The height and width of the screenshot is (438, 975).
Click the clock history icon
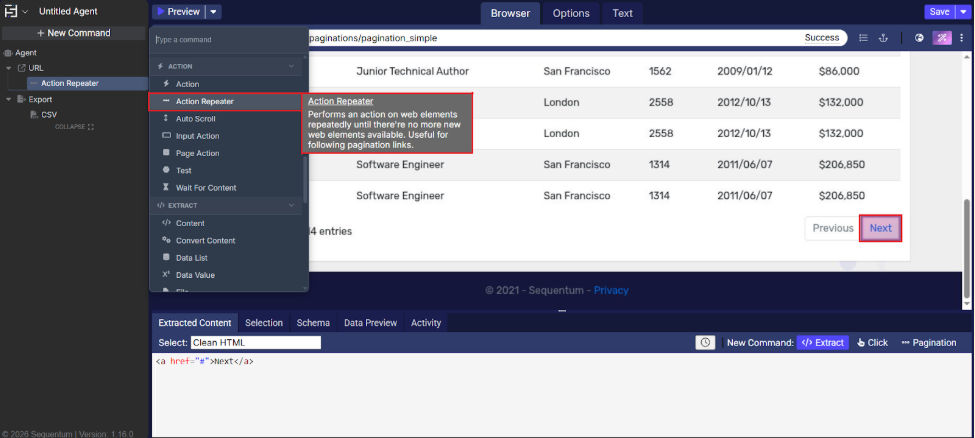coord(706,342)
